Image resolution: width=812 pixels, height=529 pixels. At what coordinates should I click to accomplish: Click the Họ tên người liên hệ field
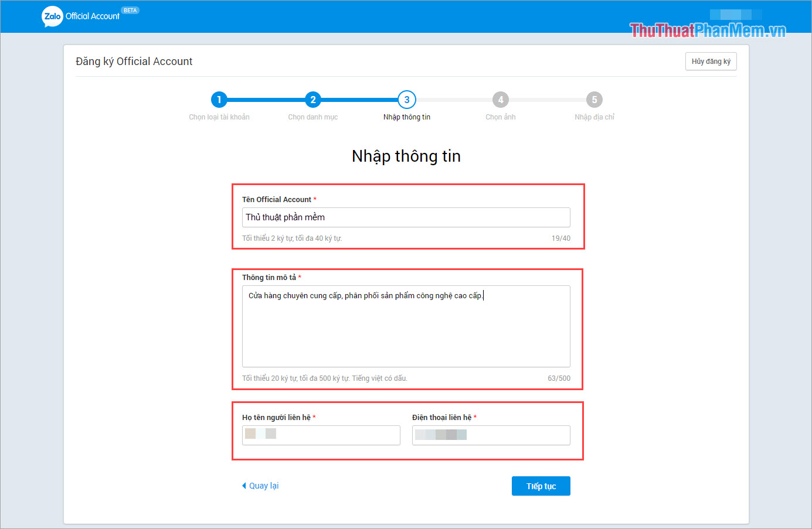pos(321,435)
